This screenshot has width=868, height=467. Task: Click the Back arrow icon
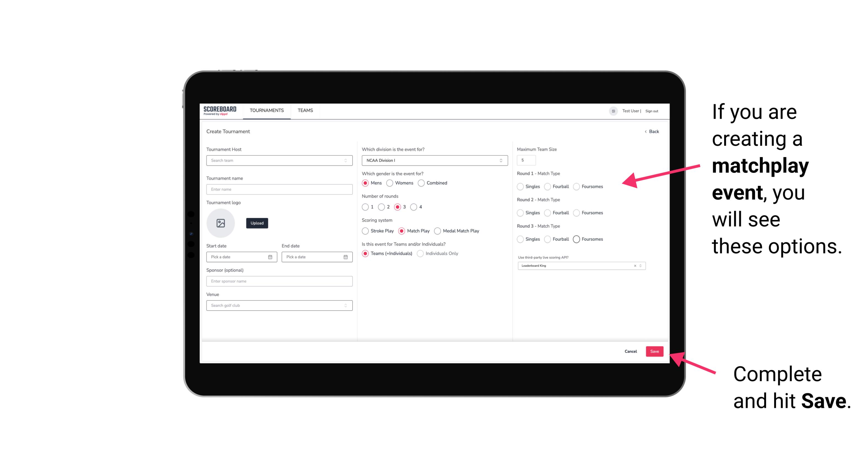click(645, 132)
